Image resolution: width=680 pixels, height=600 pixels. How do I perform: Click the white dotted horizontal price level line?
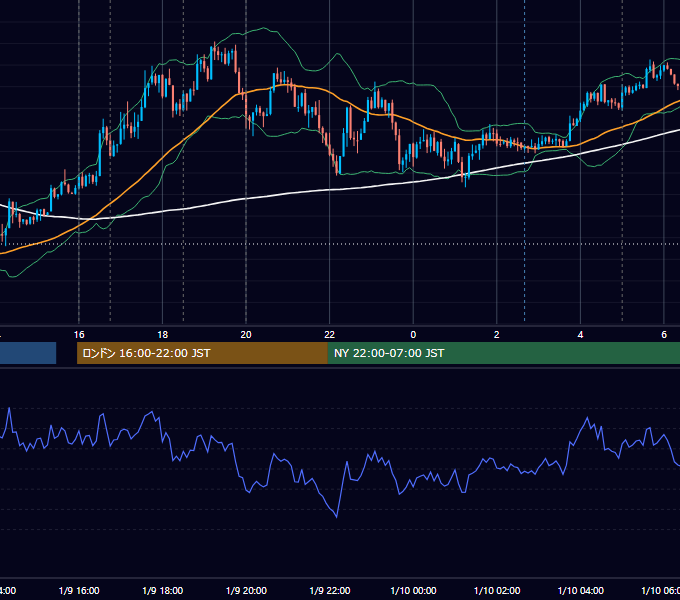(x=340, y=244)
